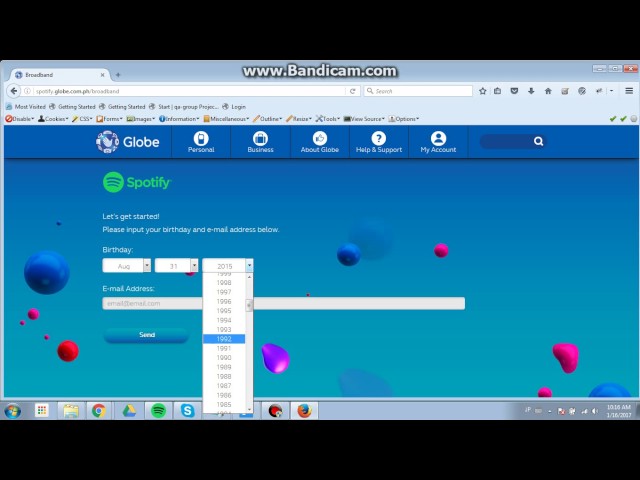Open the Miscellaneous developer menu
640x480 pixels.
point(226,119)
